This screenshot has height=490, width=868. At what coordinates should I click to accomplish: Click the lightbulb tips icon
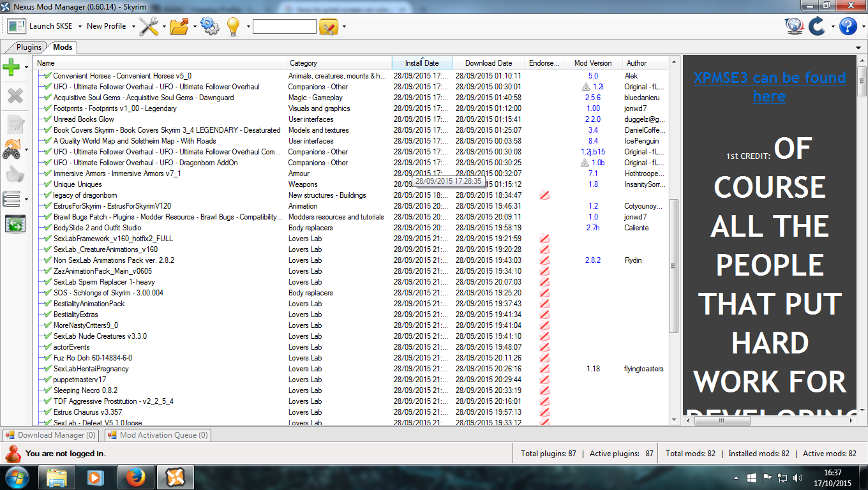click(x=234, y=26)
